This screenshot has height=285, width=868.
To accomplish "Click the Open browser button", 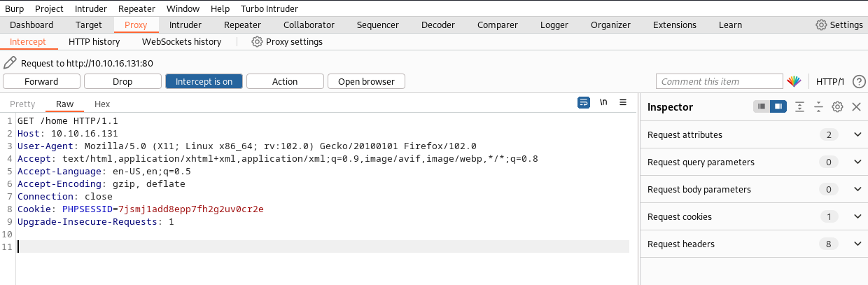I will click(366, 81).
